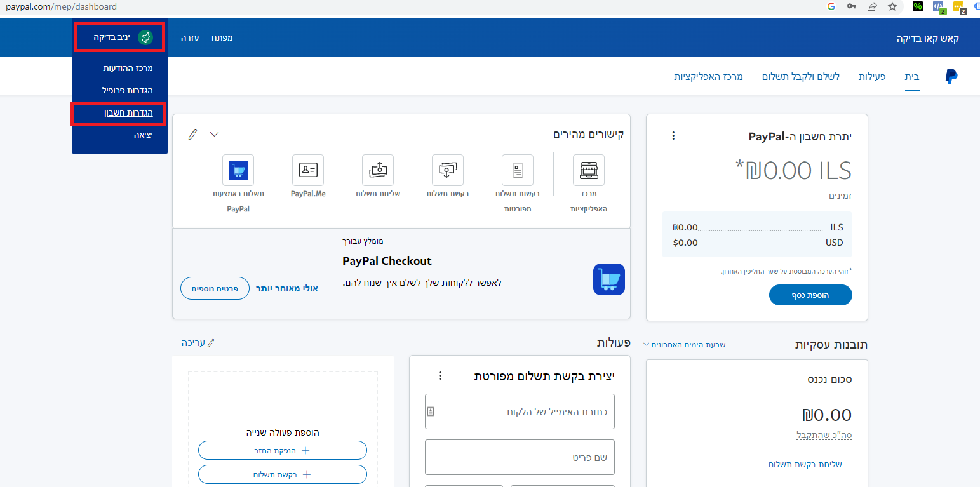Bookmark page with the browser star icon

tap(892, 7)
